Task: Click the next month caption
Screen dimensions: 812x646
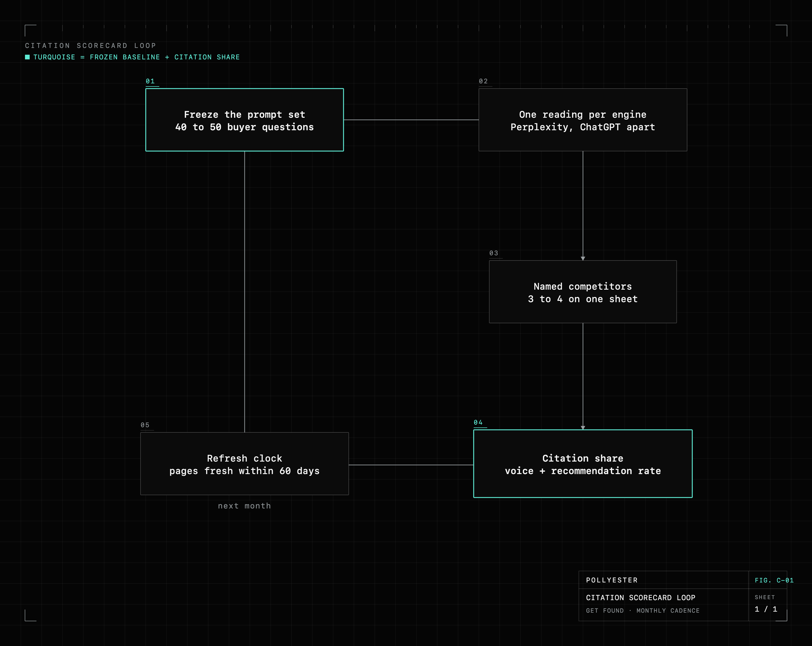Action: 244,506
